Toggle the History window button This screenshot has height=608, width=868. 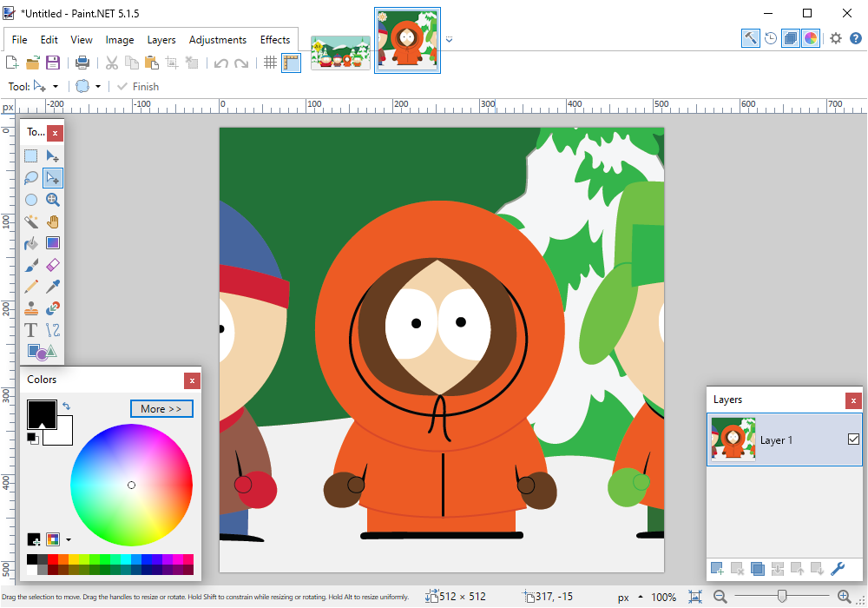771,38
